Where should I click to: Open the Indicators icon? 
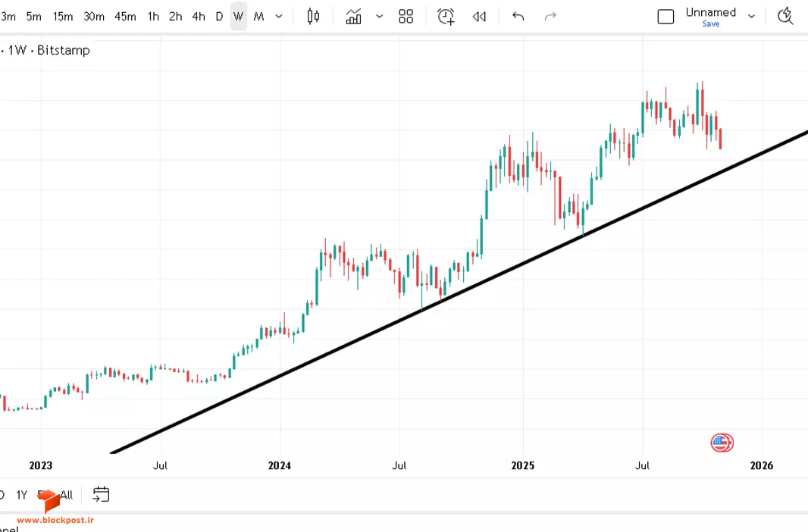(353, 17)
